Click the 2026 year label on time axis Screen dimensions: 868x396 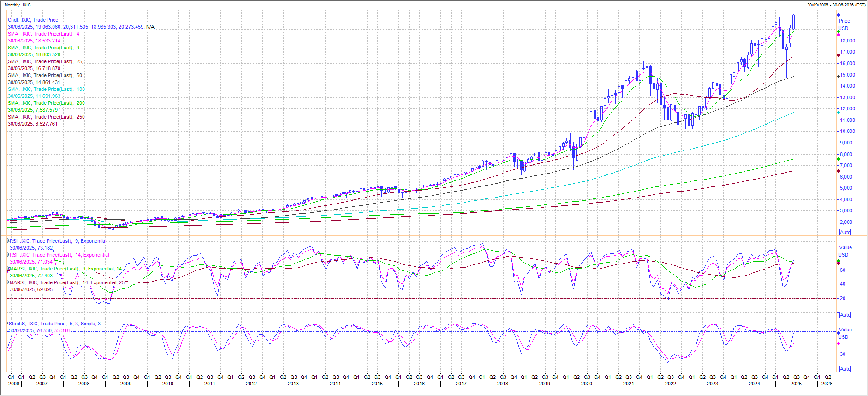coord(827,384)
